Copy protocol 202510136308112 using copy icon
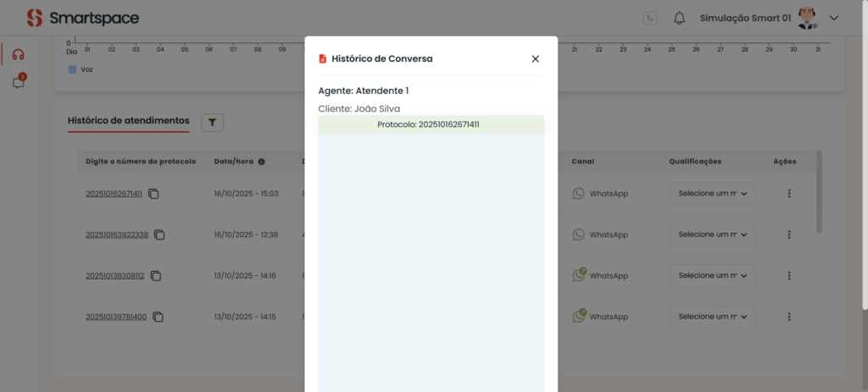Screen dimensions: 868x392 [156, 276]
